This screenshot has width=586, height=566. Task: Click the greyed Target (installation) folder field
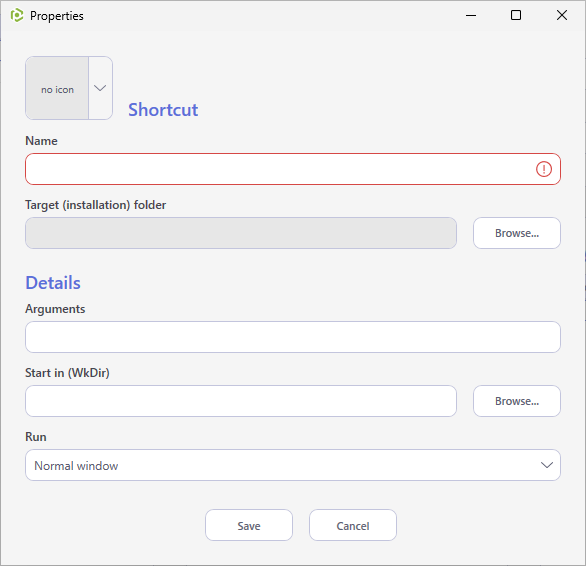click(241, 233)
